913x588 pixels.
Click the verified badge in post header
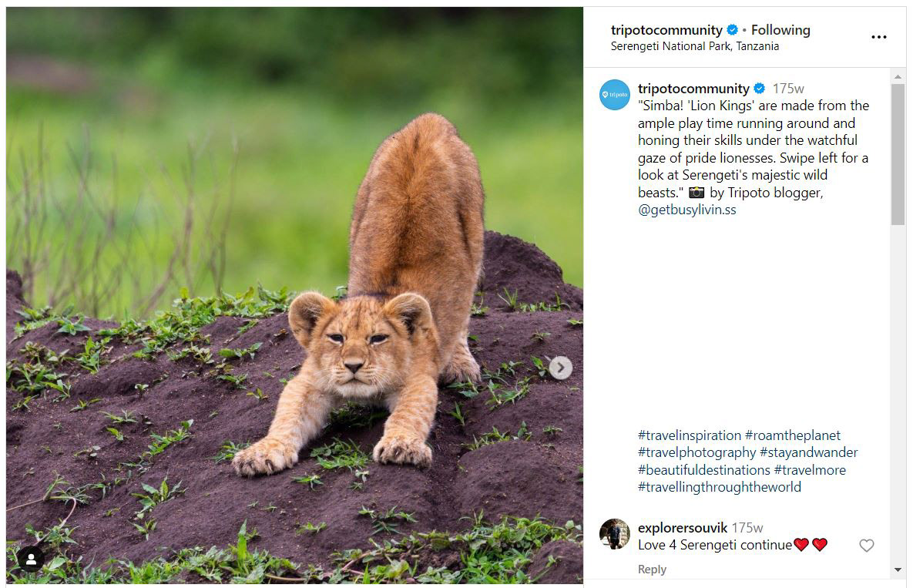click(x=732, y=30)
